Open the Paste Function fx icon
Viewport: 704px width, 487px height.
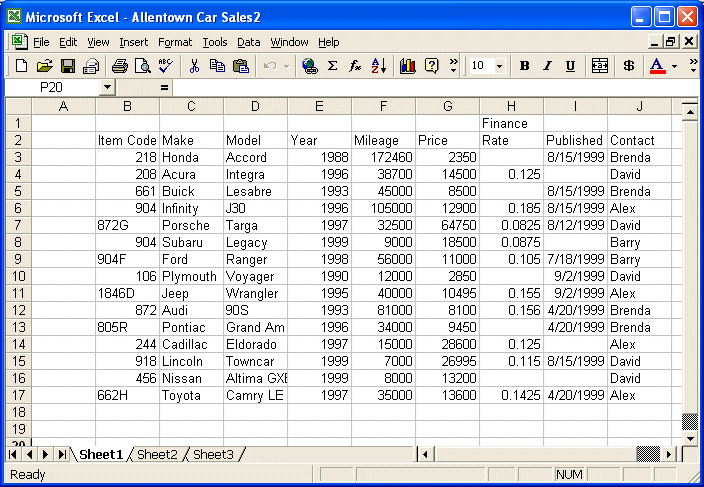(355, 66)
